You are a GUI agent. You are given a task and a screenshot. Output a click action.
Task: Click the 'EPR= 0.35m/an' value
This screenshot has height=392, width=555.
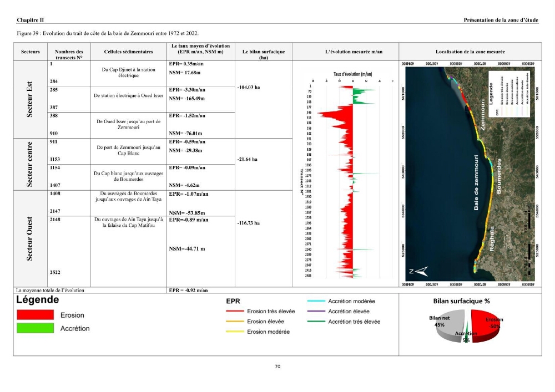point(186,64)
